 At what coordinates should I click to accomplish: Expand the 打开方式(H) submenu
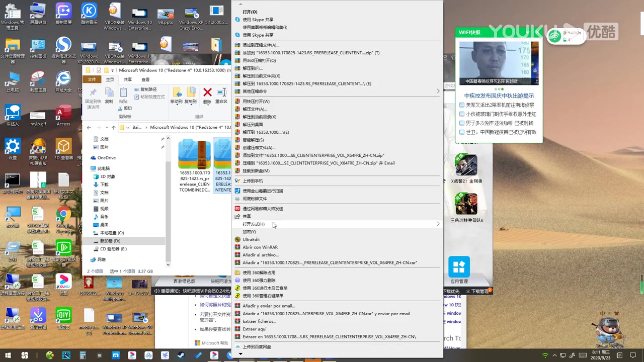pos(338,224)
